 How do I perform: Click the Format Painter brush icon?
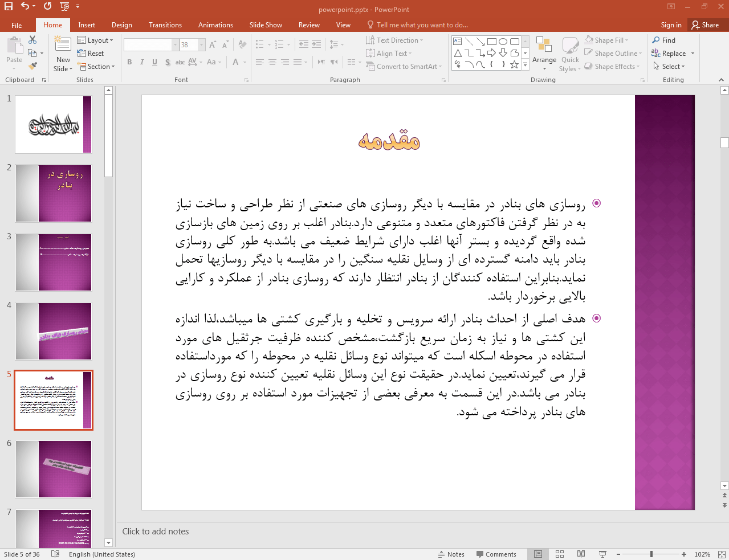coord(32,66)
